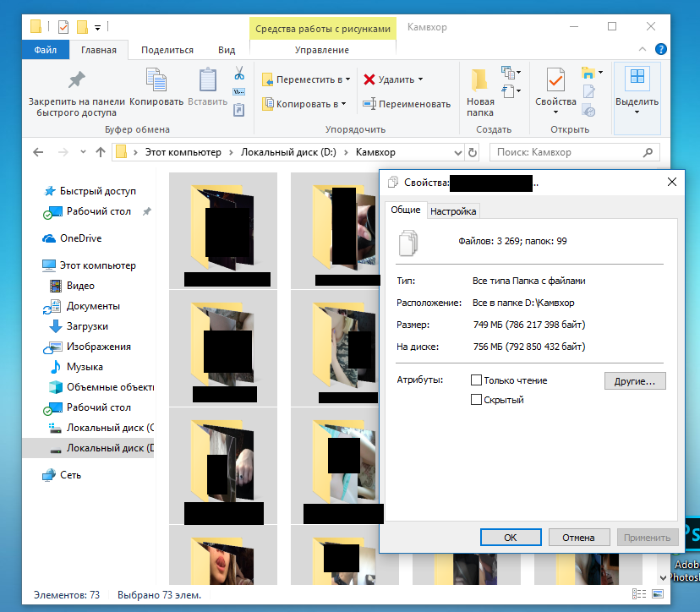Viewport: 700px width, 612px height.
Task: Open Загрузки in navigation pane
Action: pyautogui.click(x=87, y=326)
